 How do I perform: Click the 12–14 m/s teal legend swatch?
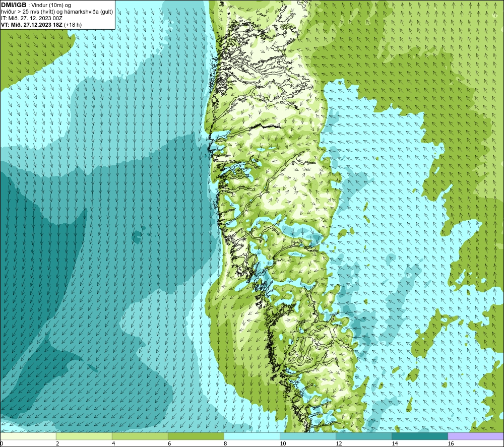pyautogui.click(x=363, y=436)
